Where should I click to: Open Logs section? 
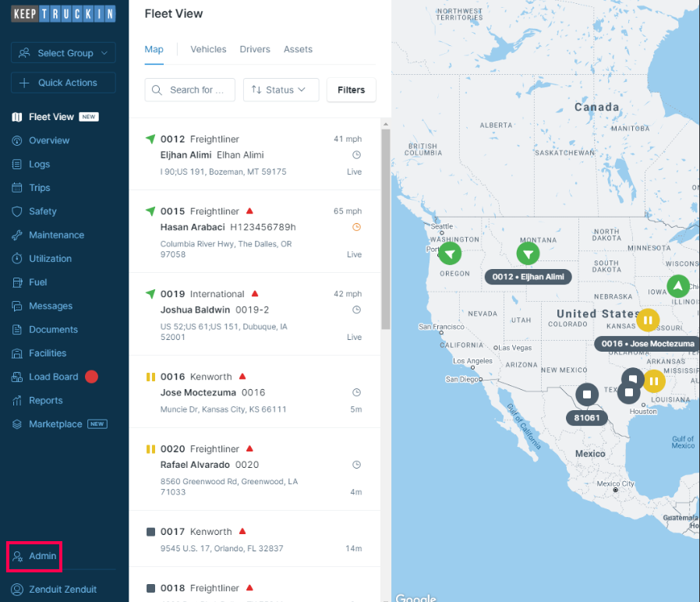click(x=39, y=165)
